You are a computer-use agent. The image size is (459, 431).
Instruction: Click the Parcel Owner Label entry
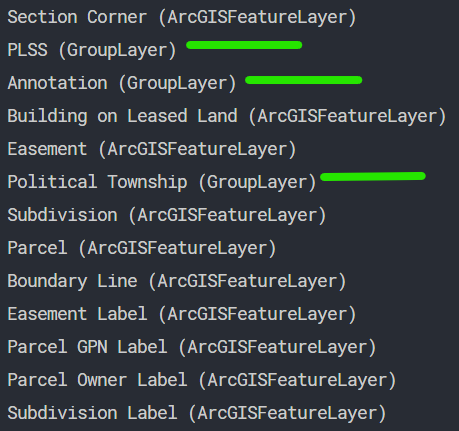point(202,380)
